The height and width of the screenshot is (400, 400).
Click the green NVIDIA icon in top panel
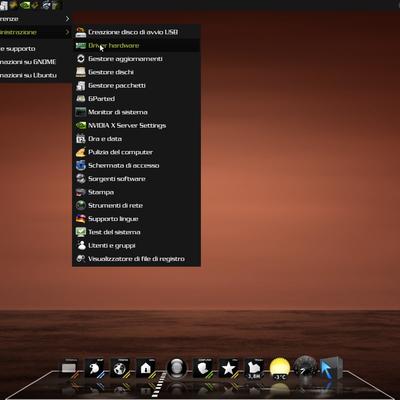[25, 5]
